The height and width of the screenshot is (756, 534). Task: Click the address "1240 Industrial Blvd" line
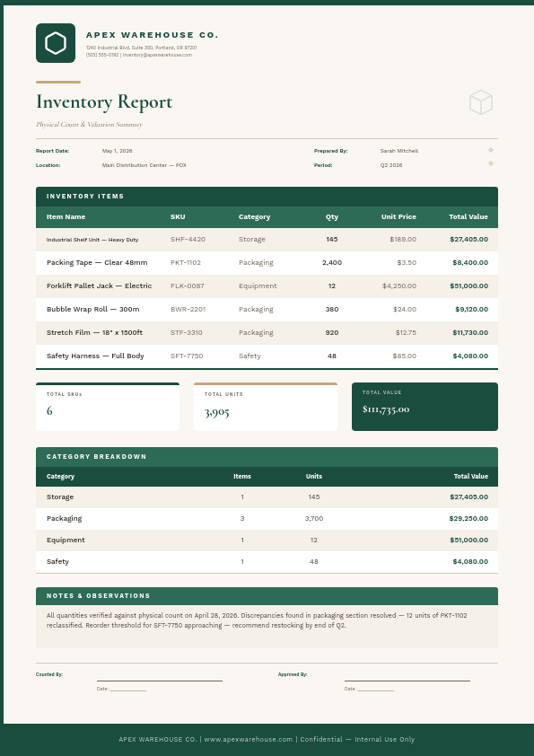141,48
